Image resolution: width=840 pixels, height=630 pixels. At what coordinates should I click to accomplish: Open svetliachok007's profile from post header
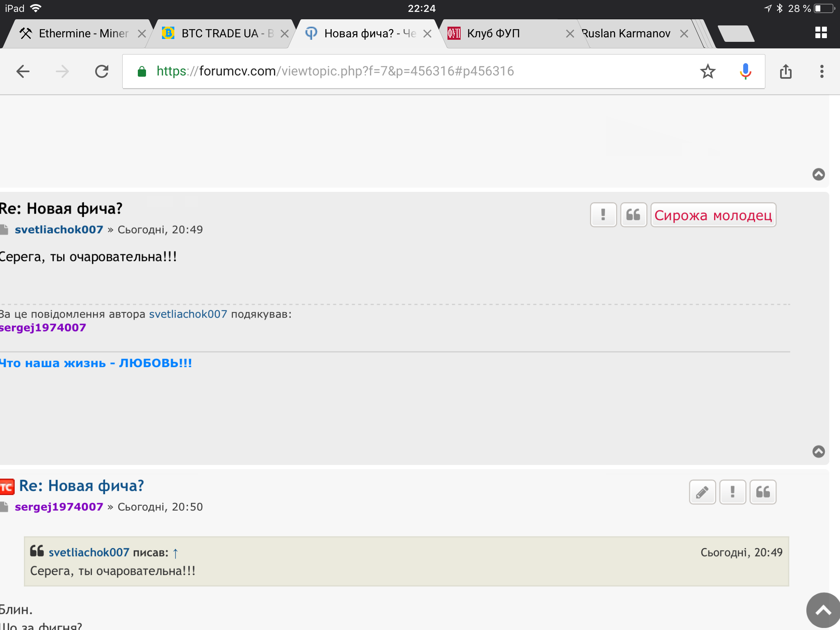click(x=59, y=230)
